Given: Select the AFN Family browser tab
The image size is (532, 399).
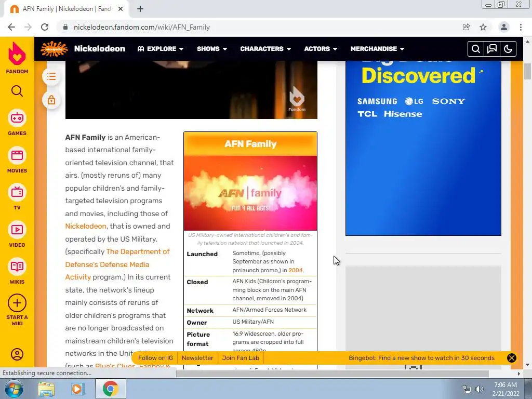Looking at the screenshot, I should (66, 9).
